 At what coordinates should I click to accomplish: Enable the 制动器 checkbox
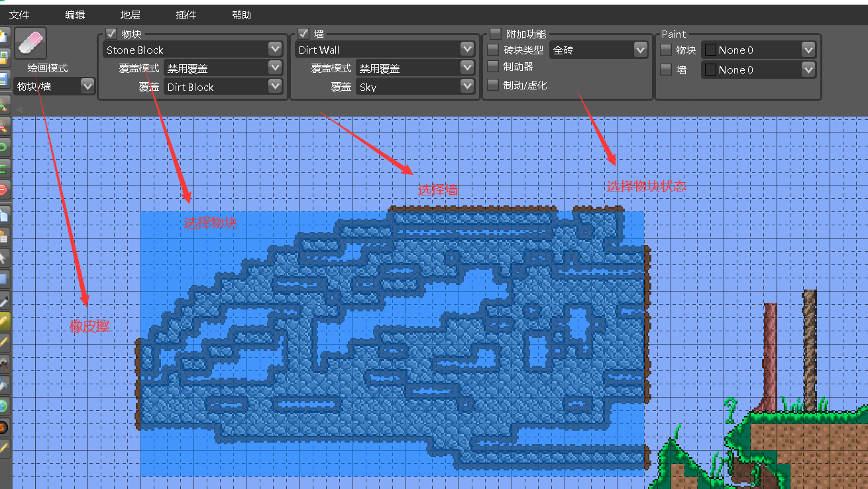pyautogui.click(x=492, y=66)
